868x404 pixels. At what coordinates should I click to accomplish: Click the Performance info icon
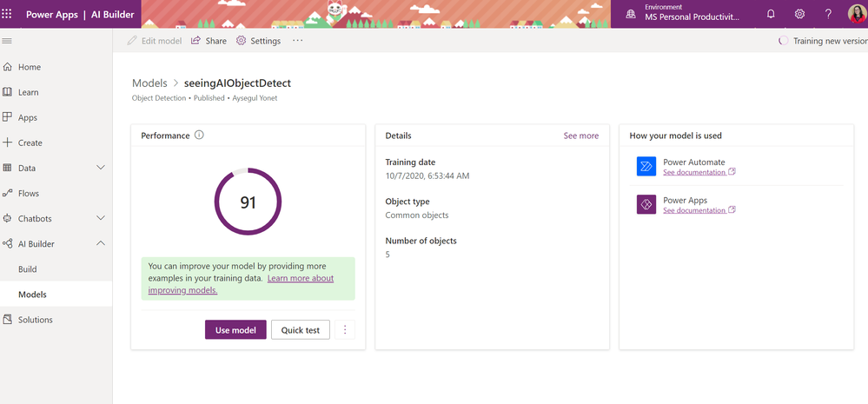click(199, 135)
